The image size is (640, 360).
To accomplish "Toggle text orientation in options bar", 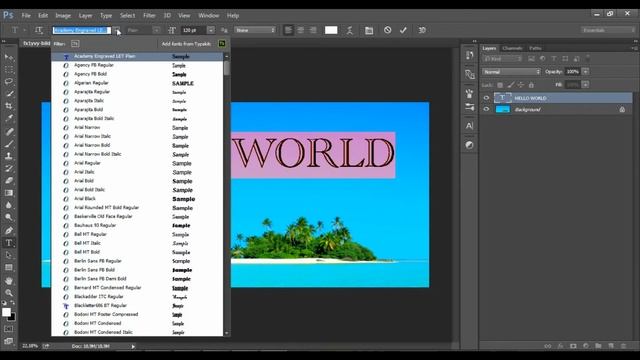I will click(x=39, y=30).
